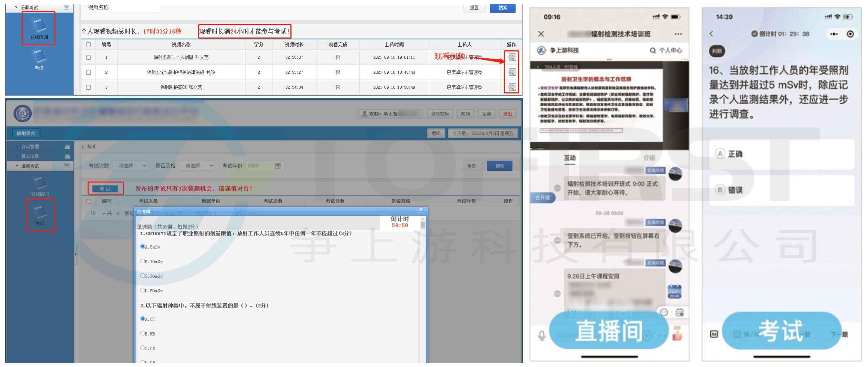Click mail icon beside 基本信息

point(67,157)
